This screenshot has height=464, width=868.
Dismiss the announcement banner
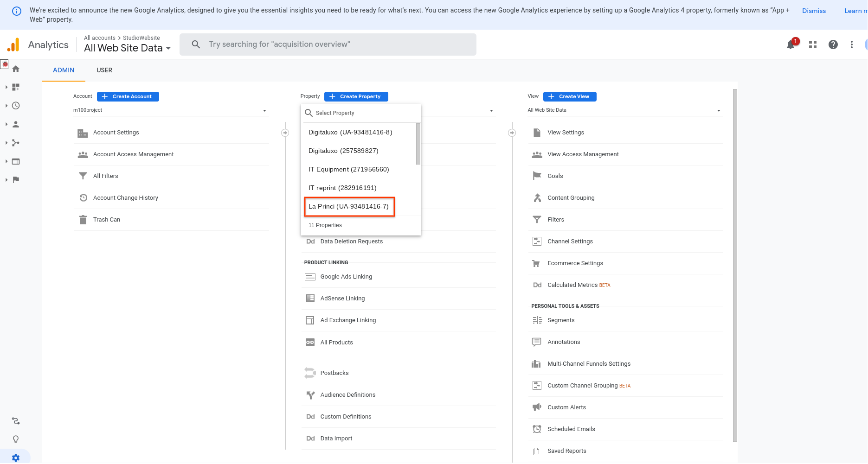(x=814, y=11)
